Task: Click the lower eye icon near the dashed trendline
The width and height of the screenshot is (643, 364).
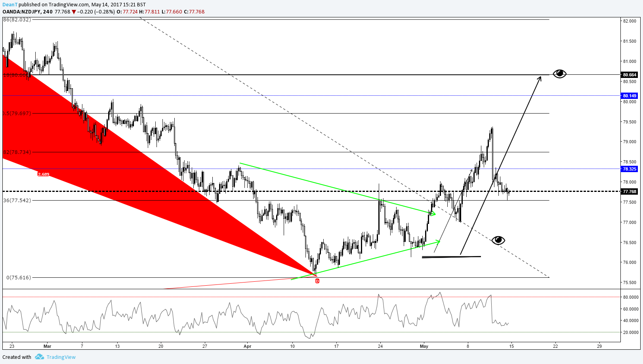Action: [498, 240]
